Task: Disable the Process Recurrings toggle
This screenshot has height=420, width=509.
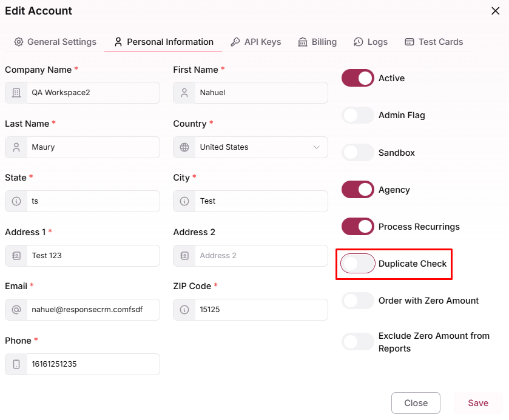Action: pyautogui.click(x=358, y=227)
